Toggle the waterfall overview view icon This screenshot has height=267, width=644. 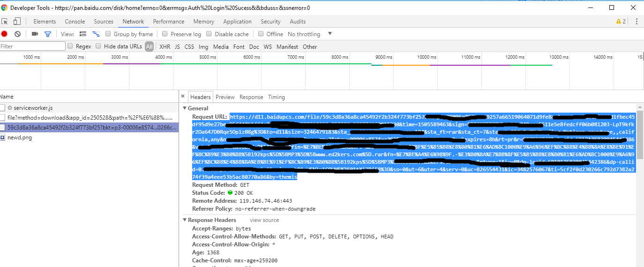point(96,34)
